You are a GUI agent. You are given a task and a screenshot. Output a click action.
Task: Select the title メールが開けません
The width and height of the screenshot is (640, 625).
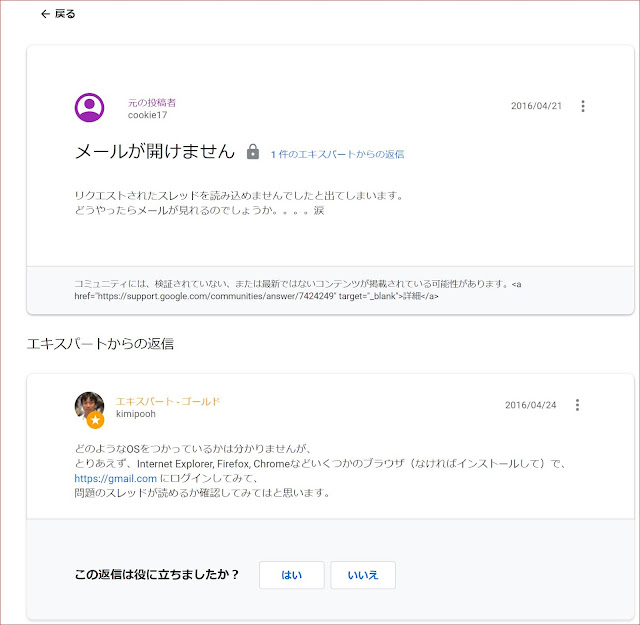click(155, 151)
